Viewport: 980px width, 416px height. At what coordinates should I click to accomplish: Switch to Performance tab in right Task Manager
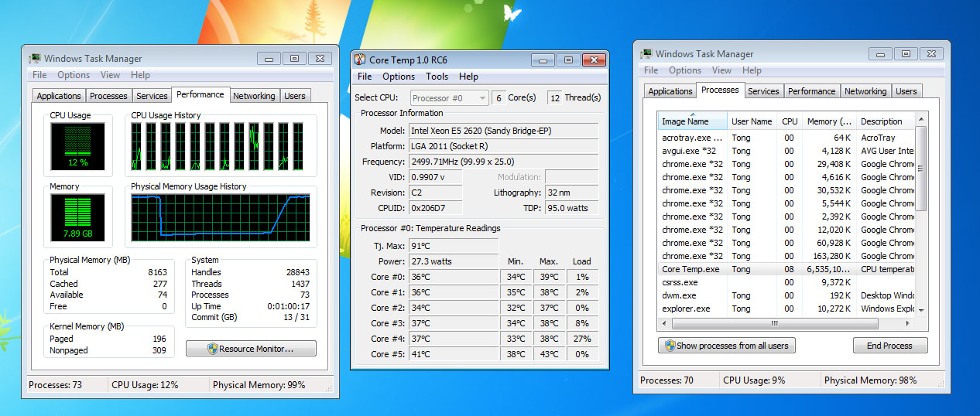point(812,91)
